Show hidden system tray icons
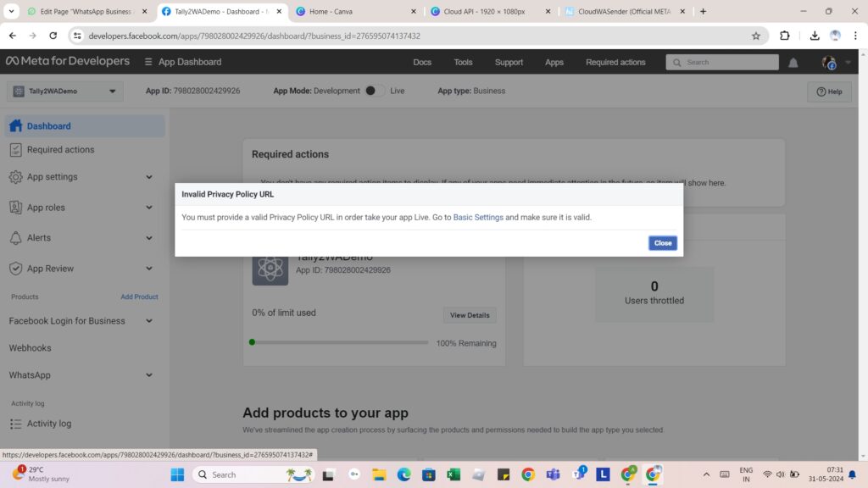The height and width of the screenshot is (488, 868). pyautogui.click(x=706, y=474)
